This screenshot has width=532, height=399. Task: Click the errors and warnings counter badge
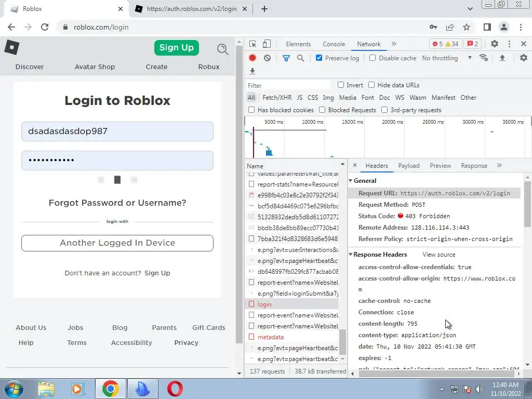[x=445, y=44]
